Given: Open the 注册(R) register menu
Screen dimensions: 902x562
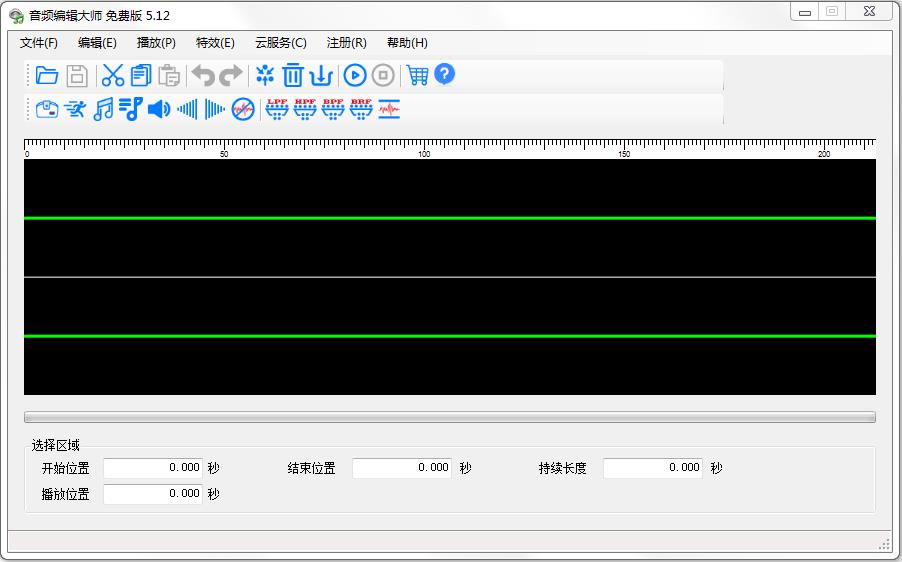Looking at the screenshot, I should click(x=346, y=43).
